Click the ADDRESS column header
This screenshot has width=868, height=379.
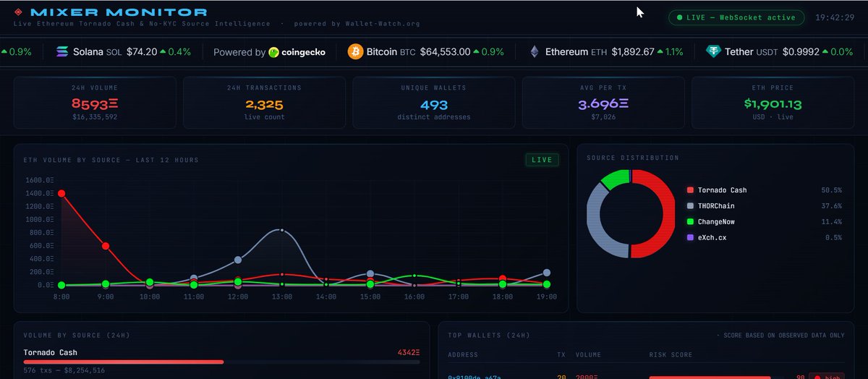[463, 355]
